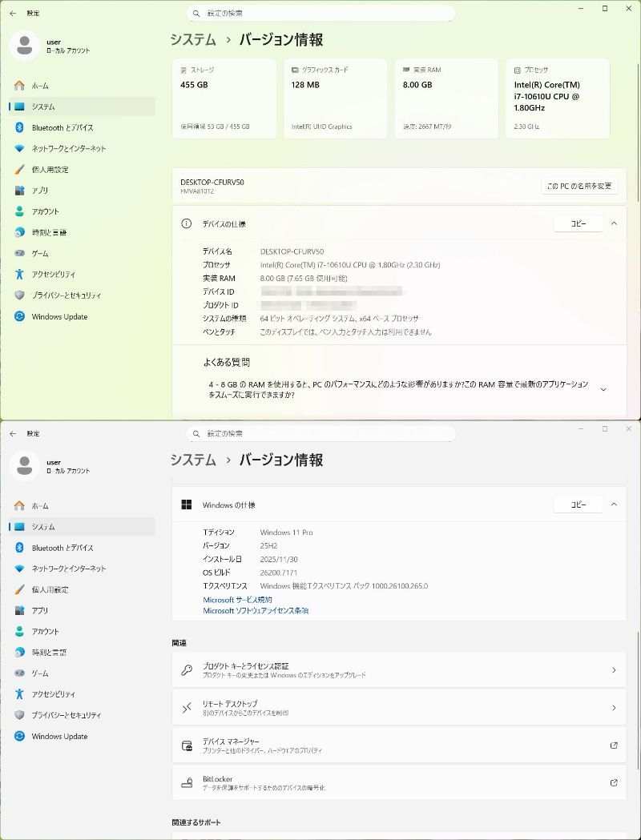
Task: Open ネットワークとインターネット in the lower window sidebar
Action: tap(69, 569)
